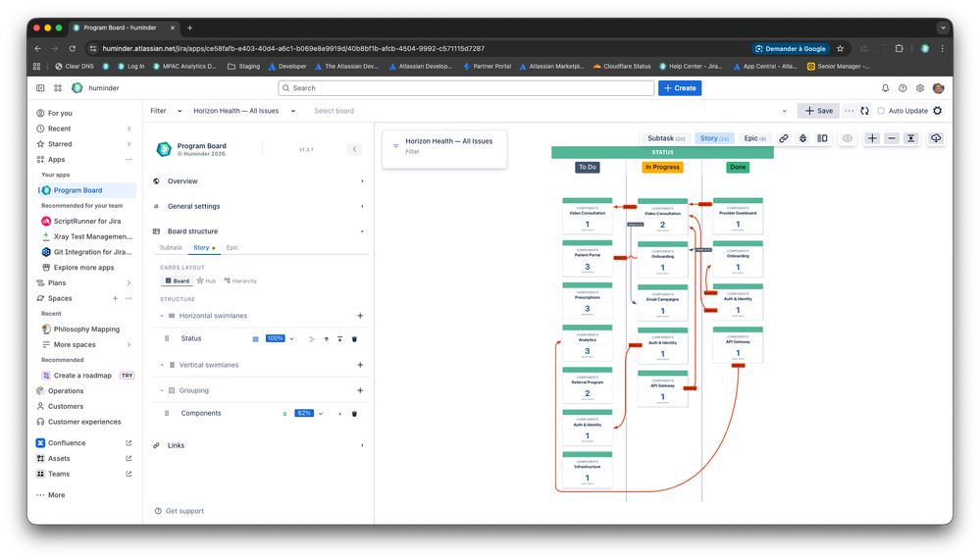Image resolution: width=980 pixels, height=560 pixels.
Task: Collapse the Horizontal swimlanes tree arrow
Action: point(162,316)
